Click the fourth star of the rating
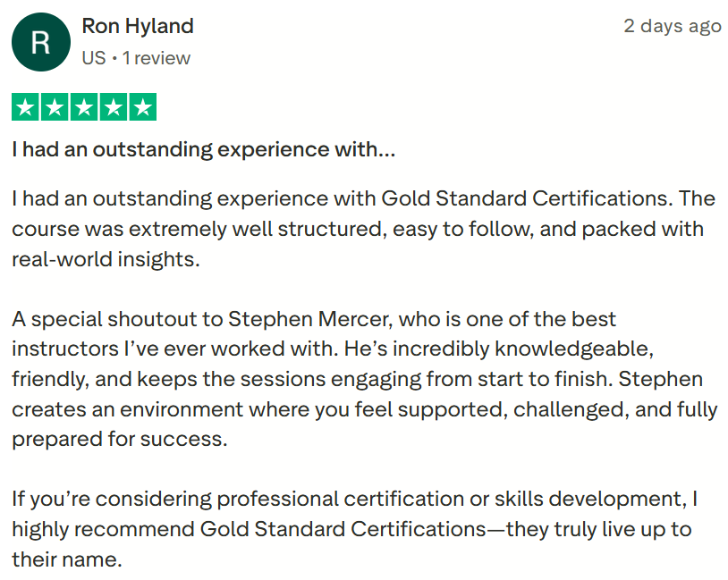 click(x=113, y=108)
